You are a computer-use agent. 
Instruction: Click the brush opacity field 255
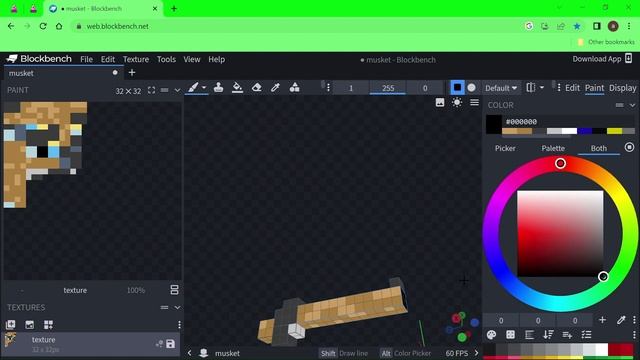pyautogui.click(x=388, y=88)
